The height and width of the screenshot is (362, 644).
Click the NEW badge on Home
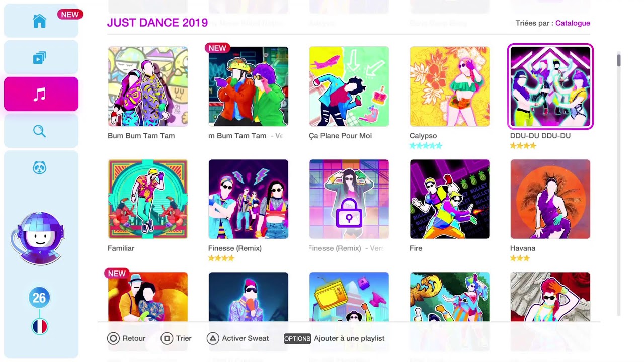click(x=70, y=15)
